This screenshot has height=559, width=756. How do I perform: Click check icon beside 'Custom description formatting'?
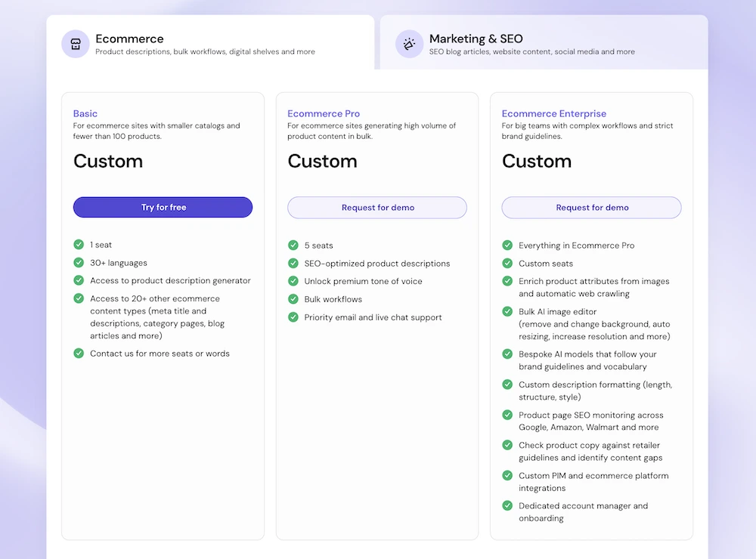pyautogui.click(x=507, y=385)
